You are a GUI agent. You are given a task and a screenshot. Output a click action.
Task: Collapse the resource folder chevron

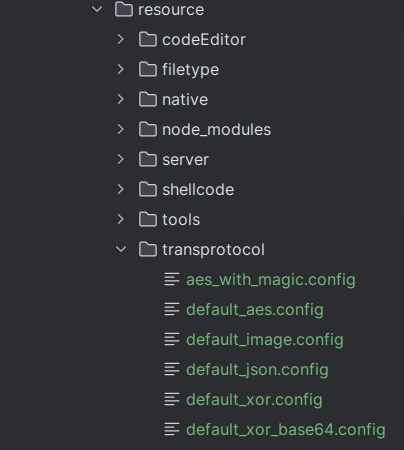(x=97, y=9)
